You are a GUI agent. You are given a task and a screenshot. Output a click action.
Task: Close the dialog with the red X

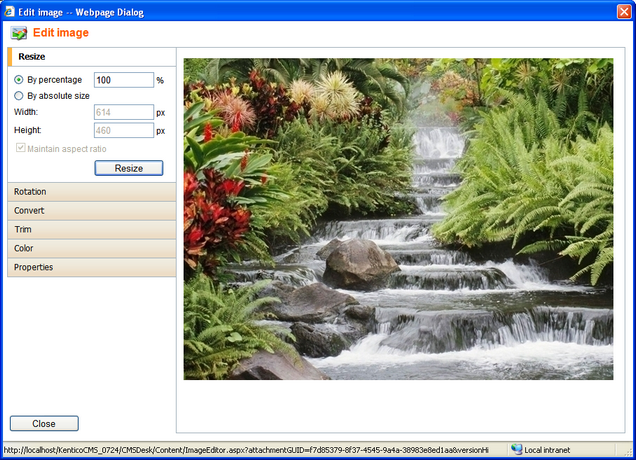point(622,11)
